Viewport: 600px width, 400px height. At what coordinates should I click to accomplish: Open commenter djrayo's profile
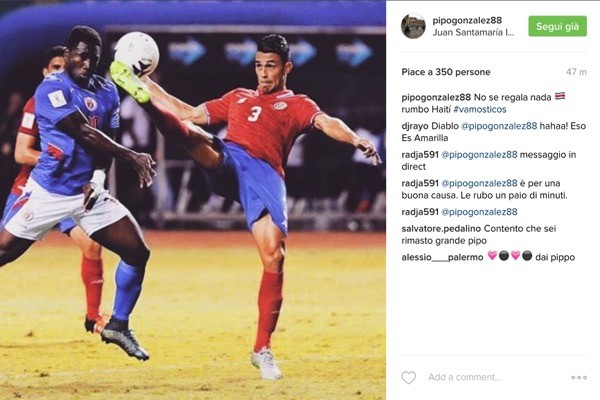click(415, 126)
